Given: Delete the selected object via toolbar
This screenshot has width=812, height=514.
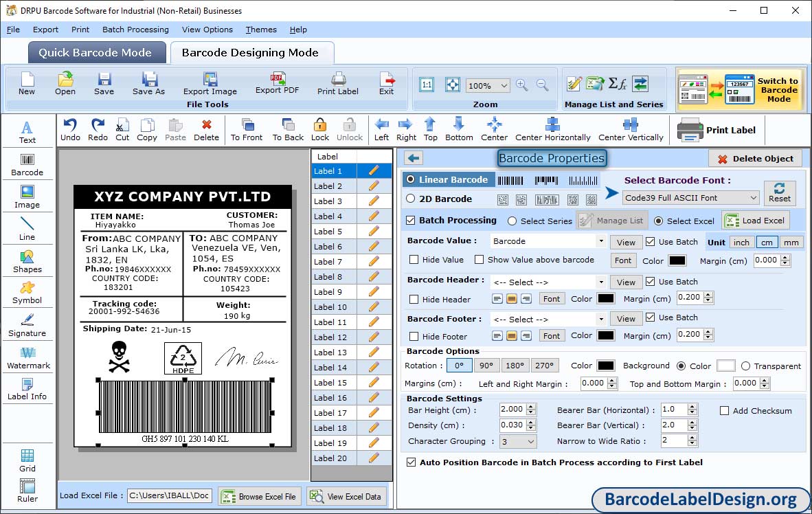Looking at the screenshot, I should point(206,130).
